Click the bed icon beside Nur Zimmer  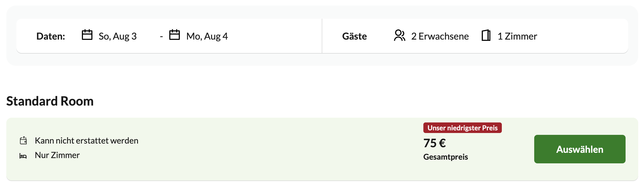[23, 156]
